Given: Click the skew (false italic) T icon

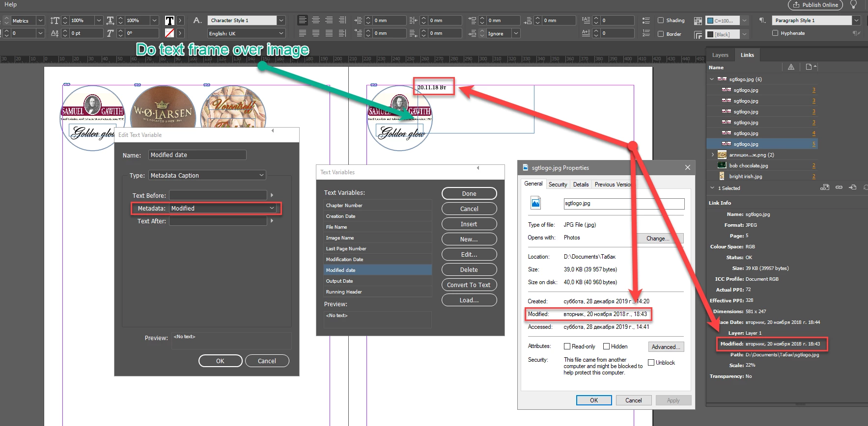Looking at the screenshot, I should coord(110,33).
